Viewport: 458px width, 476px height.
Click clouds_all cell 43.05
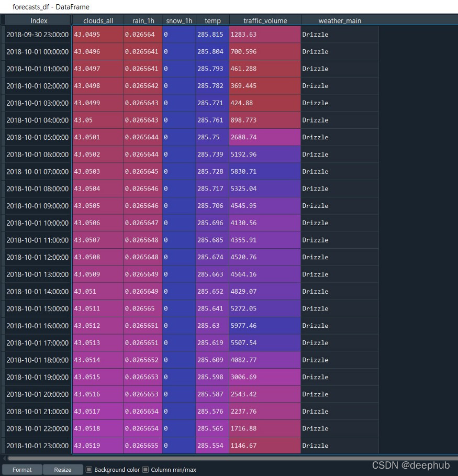(98, 120)
